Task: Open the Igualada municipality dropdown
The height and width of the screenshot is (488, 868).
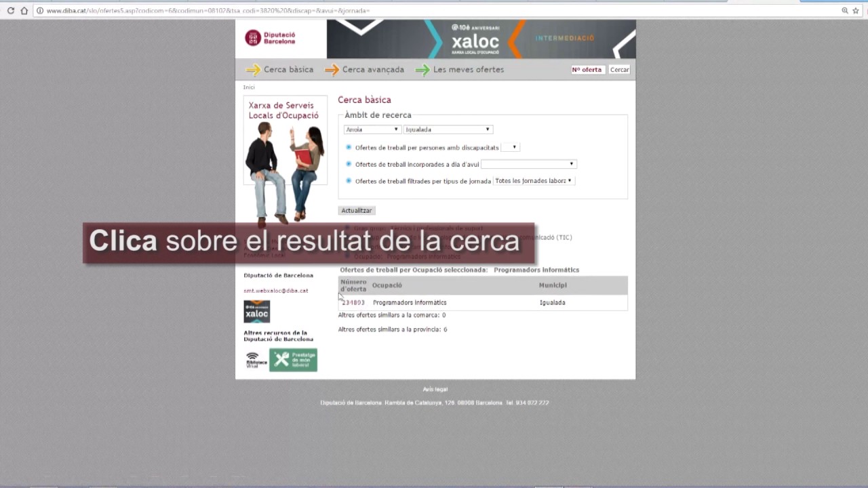Action: pos(448,129)
